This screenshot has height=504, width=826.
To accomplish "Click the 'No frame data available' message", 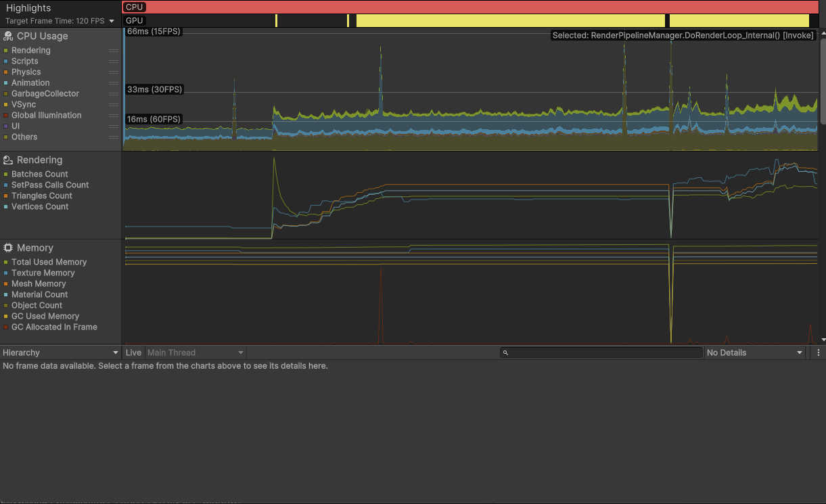I will coord(166,366).
